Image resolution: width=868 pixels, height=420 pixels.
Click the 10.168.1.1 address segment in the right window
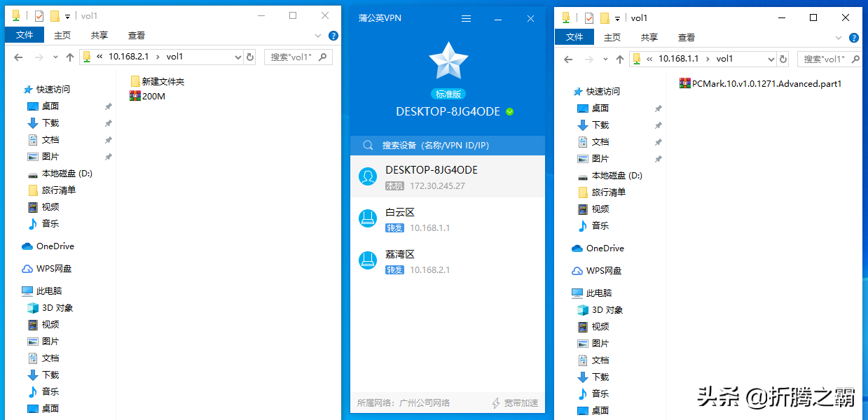[678, 59]
